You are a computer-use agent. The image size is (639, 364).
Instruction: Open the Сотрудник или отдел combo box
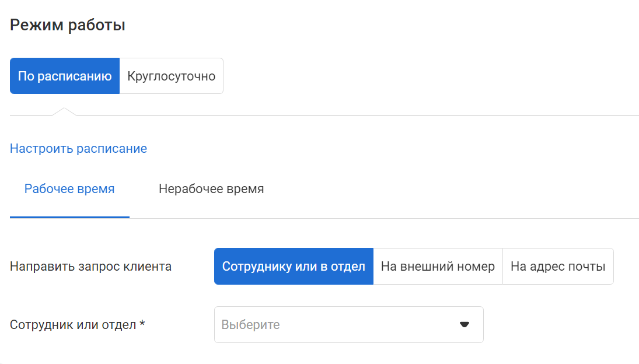[x=349, y=324]
